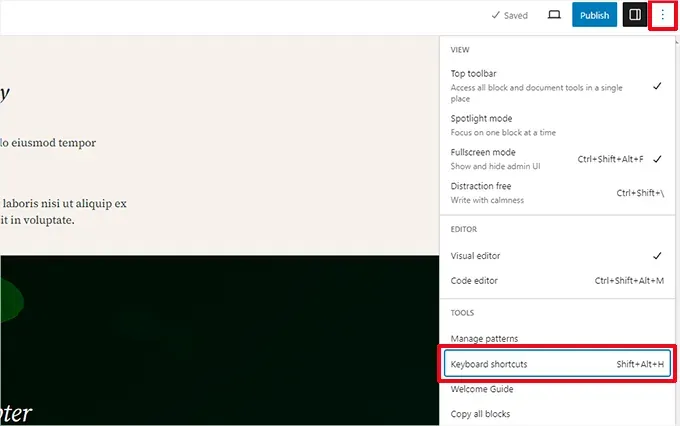Click the paragraph ending in 'eiusmod tempor'
Screen dimensions: 680x426
pos(48,142)
